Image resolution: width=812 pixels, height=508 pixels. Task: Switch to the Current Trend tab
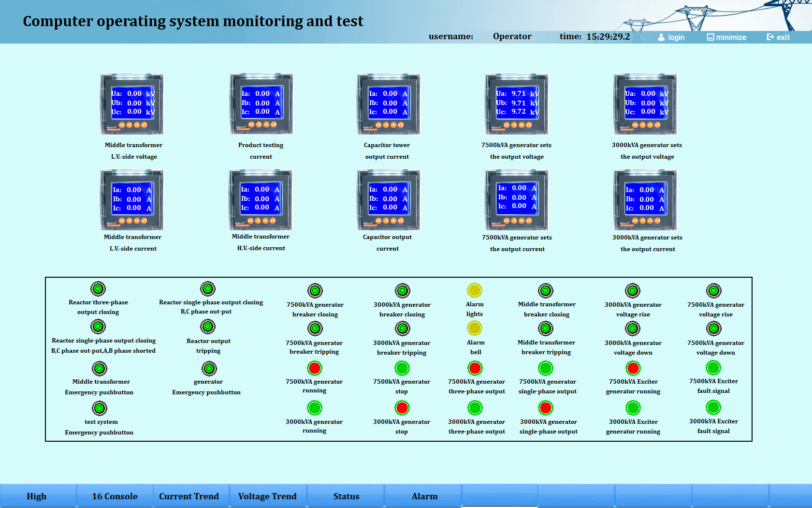tap(189, 496)
